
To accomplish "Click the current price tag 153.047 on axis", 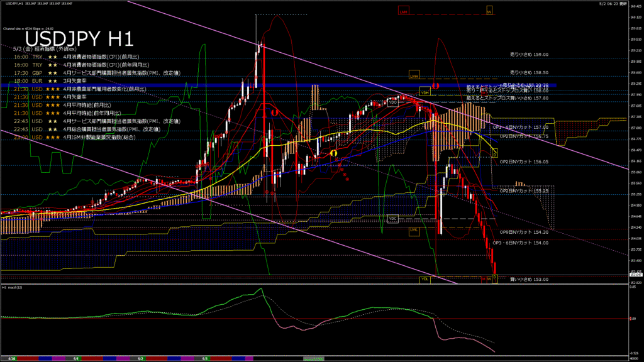I will tap(635, 275).
